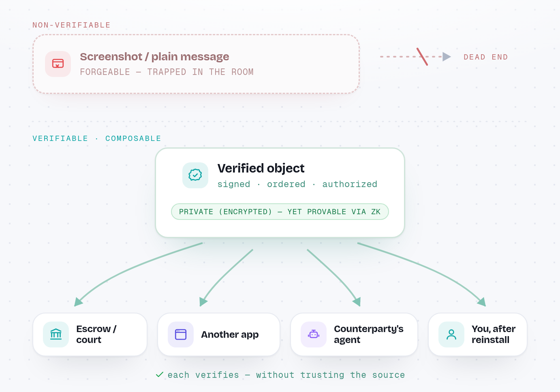Open the You, after reinstall card
The image size is (560, 392).
click(478, 334)
